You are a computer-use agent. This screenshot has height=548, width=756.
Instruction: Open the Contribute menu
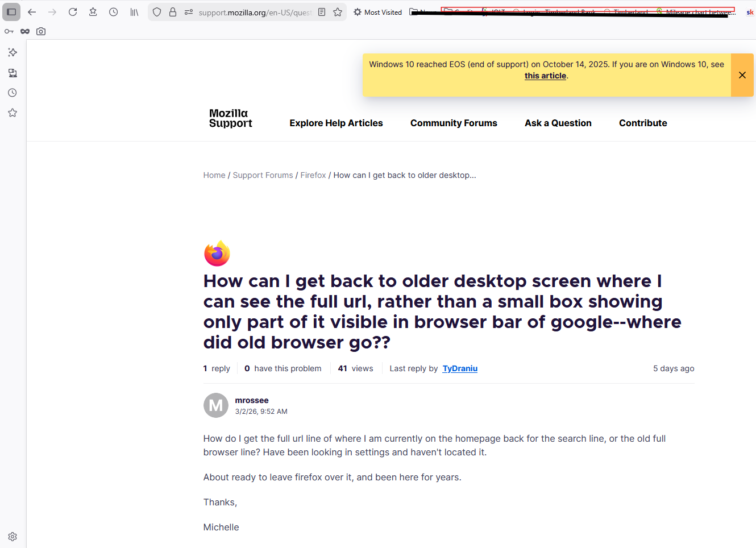point(643,123)
